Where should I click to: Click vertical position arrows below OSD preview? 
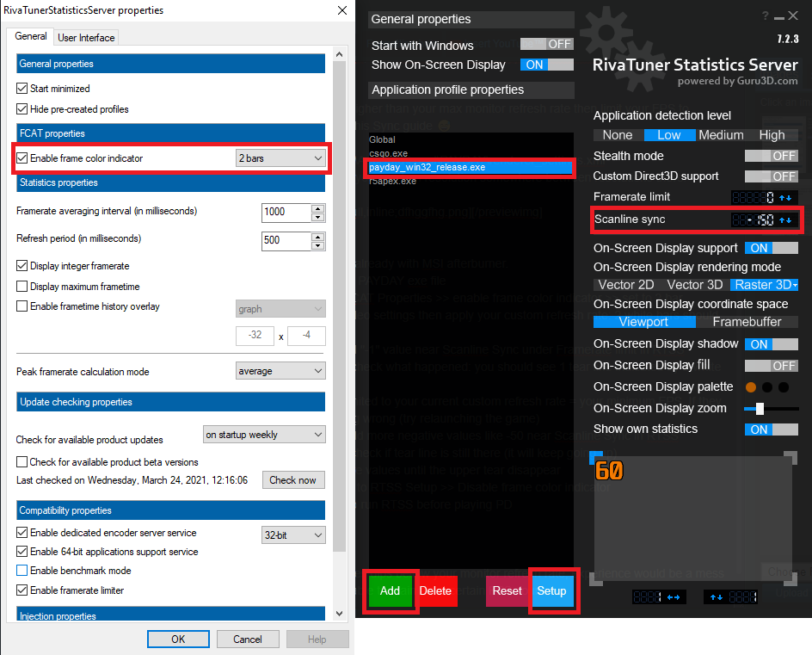click(717, 597)
